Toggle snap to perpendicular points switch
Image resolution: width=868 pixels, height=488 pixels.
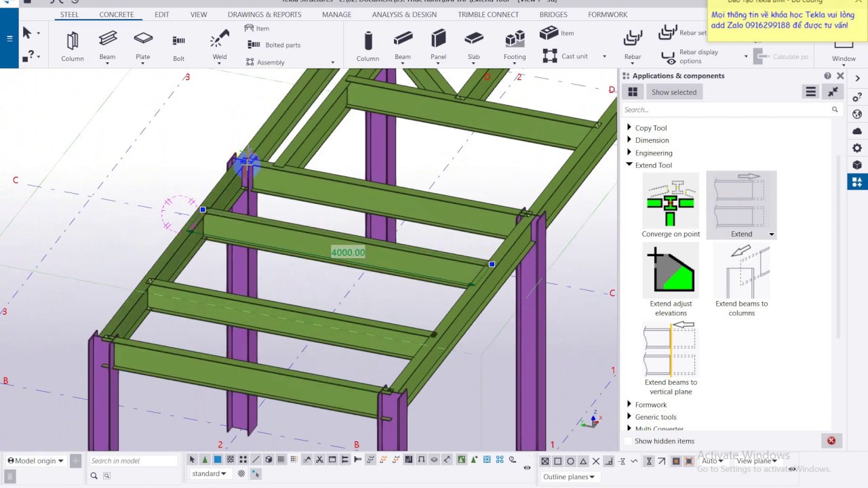pyautogui.click(x=609, y=461)
